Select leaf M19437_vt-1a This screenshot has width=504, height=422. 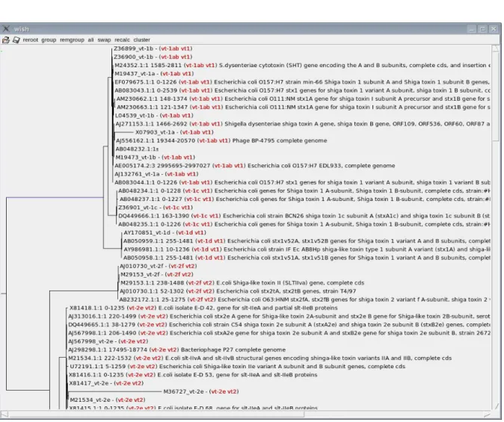coord(134,73)
